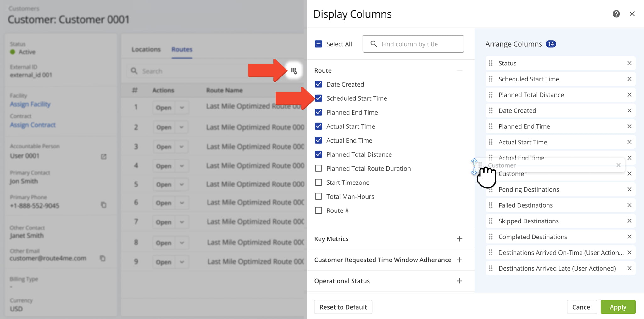Open the column settings icon
Screen dimensions: 644x319
[293, 71]
